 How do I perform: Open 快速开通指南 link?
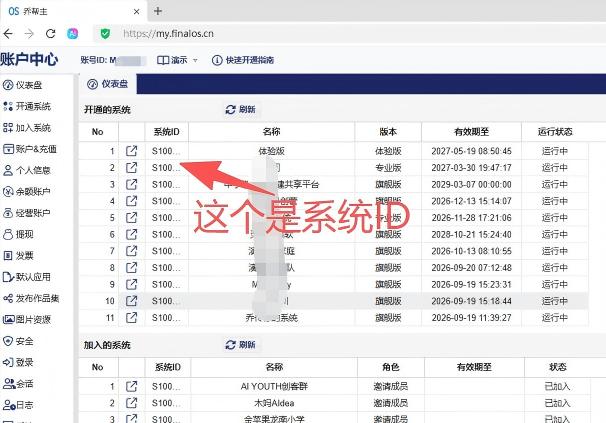pos(243,60)
